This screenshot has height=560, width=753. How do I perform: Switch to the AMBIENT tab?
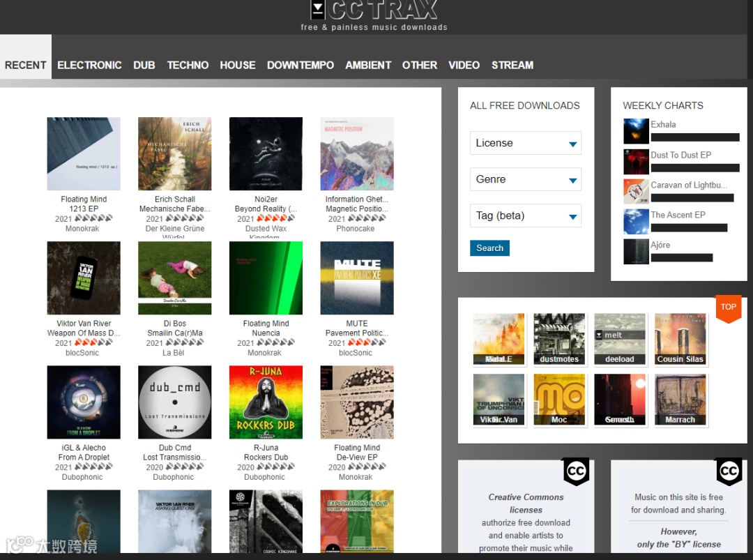point(368,65)
